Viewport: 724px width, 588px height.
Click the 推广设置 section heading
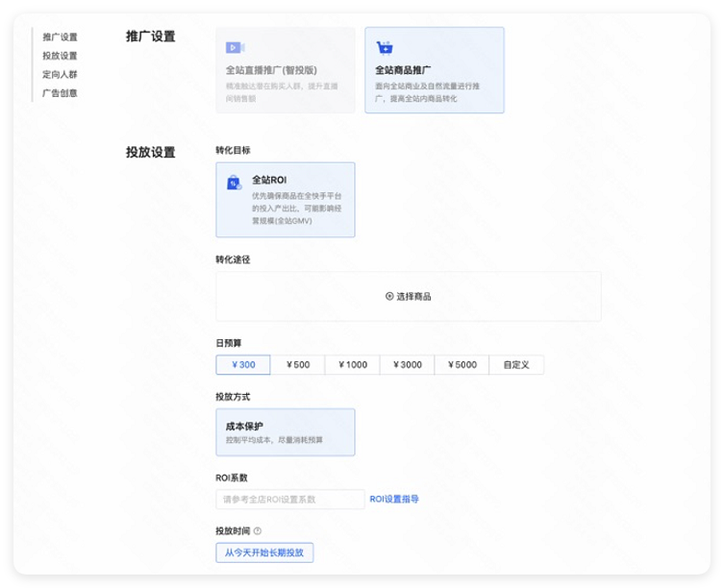click(151, 37)
